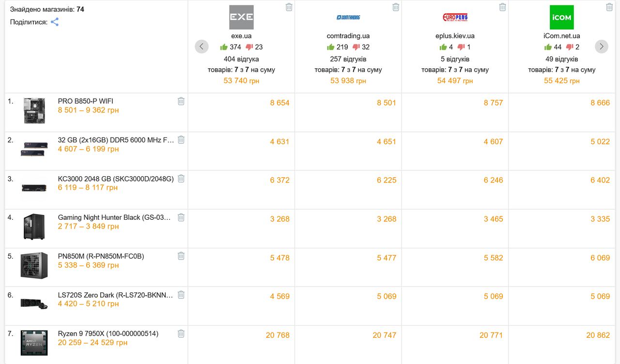Open exe.ua 404 відгука reviews

[x=241, y=59]
